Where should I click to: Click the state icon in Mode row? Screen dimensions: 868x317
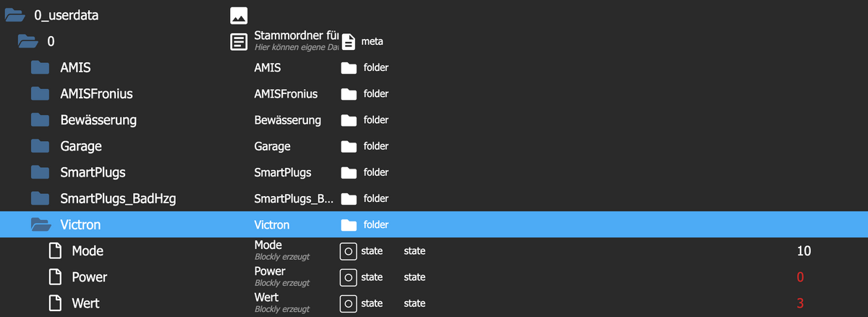349,251
